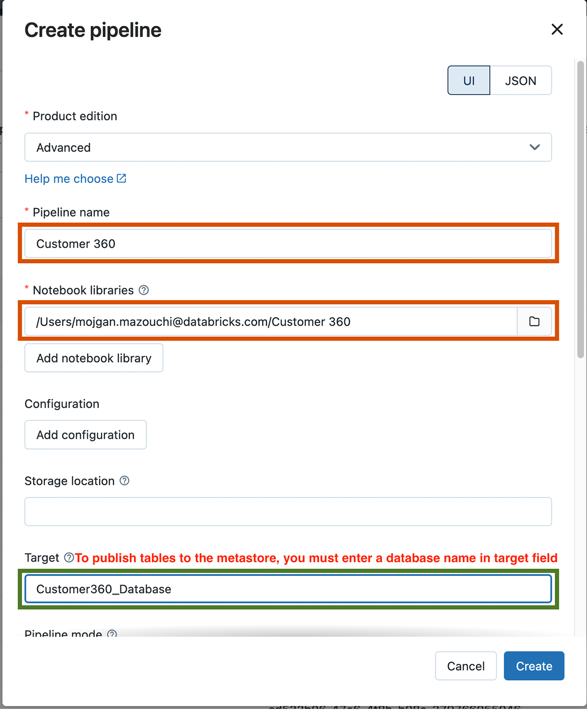Open the Help me choose link

pos(69,179)
